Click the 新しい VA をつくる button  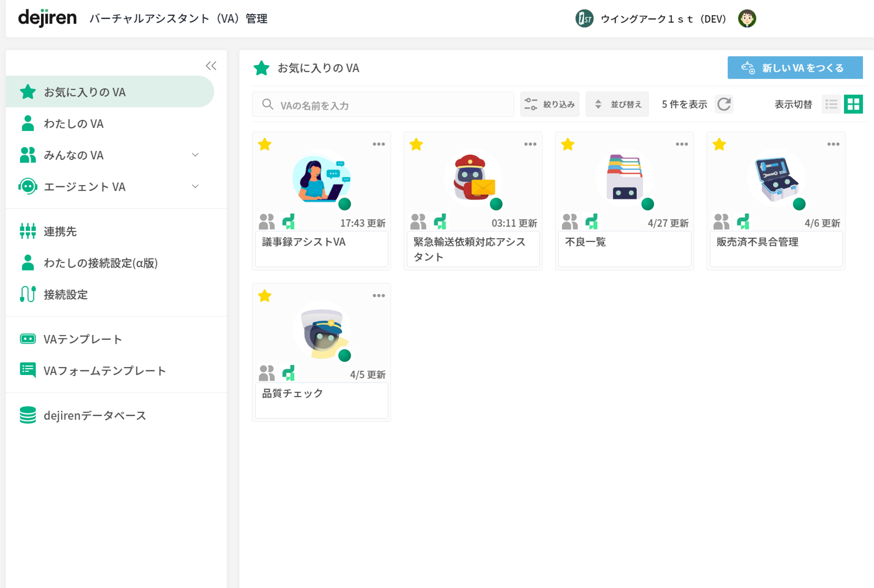pyautogui.click(x=795, y=67)
